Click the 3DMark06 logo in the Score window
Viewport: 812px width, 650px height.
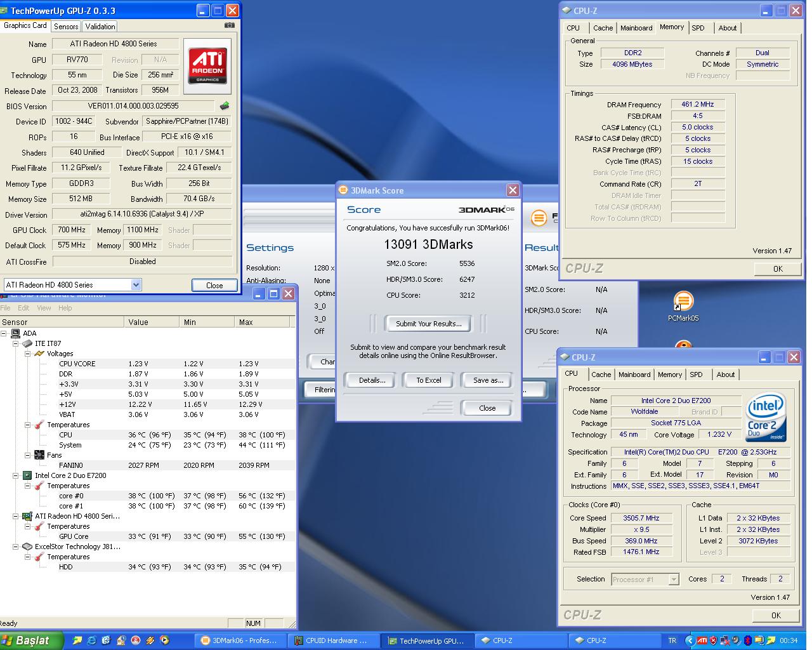tap(486, 209)
